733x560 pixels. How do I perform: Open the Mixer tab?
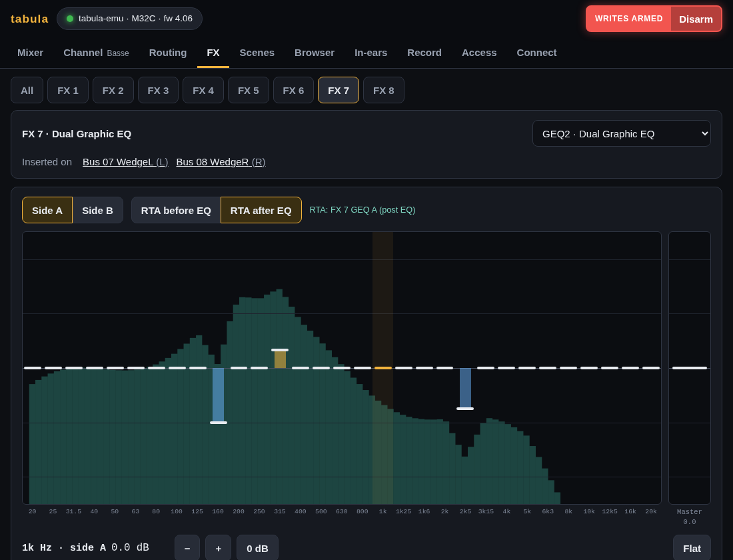point(31,53)
